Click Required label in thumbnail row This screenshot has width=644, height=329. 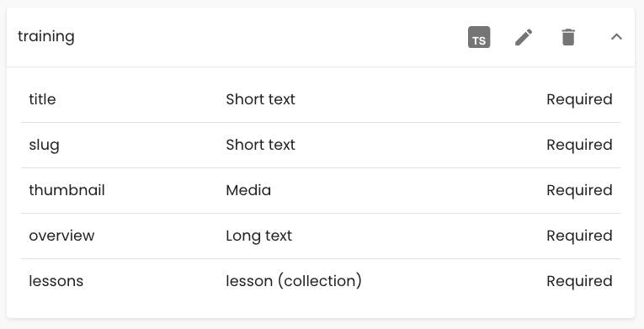tap(579, 190)
